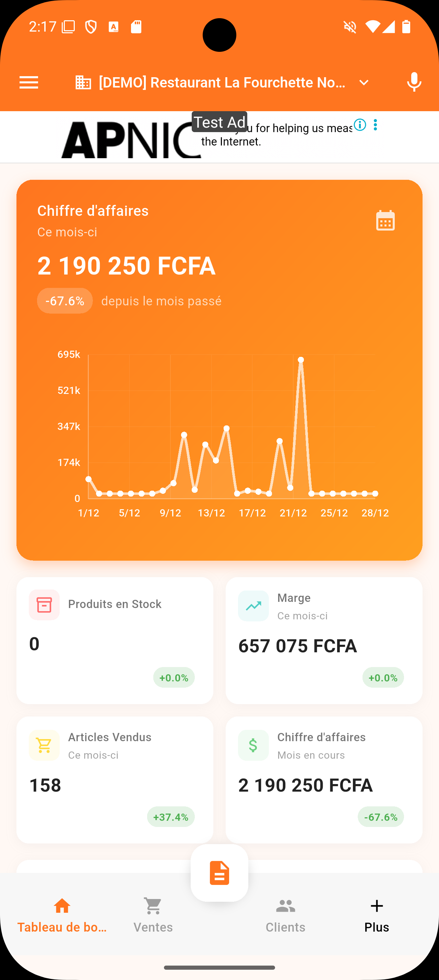
Task: Open the ad three-dot options menu
Action: pyautogui.click(x=376, y=125)
